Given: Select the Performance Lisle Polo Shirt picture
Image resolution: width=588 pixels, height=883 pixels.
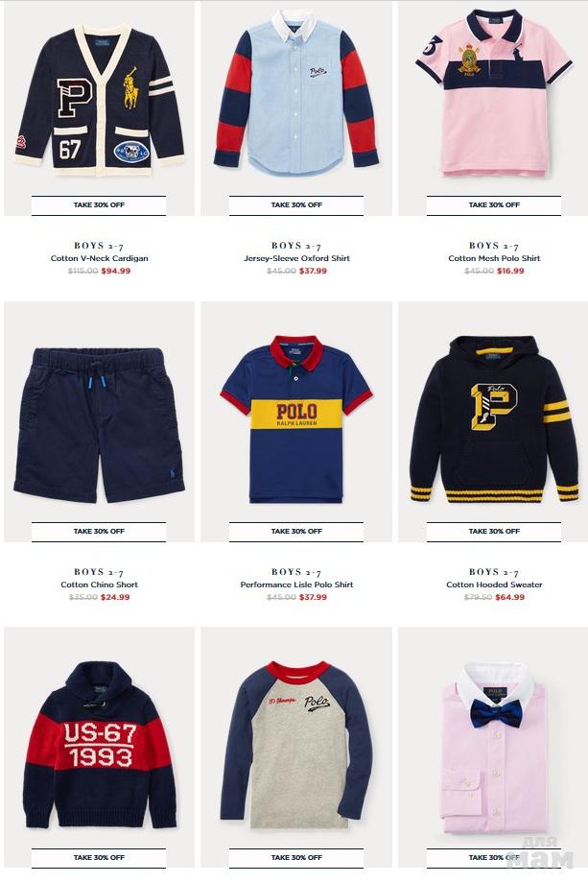Looking at the screenshot, I should 296,419.
